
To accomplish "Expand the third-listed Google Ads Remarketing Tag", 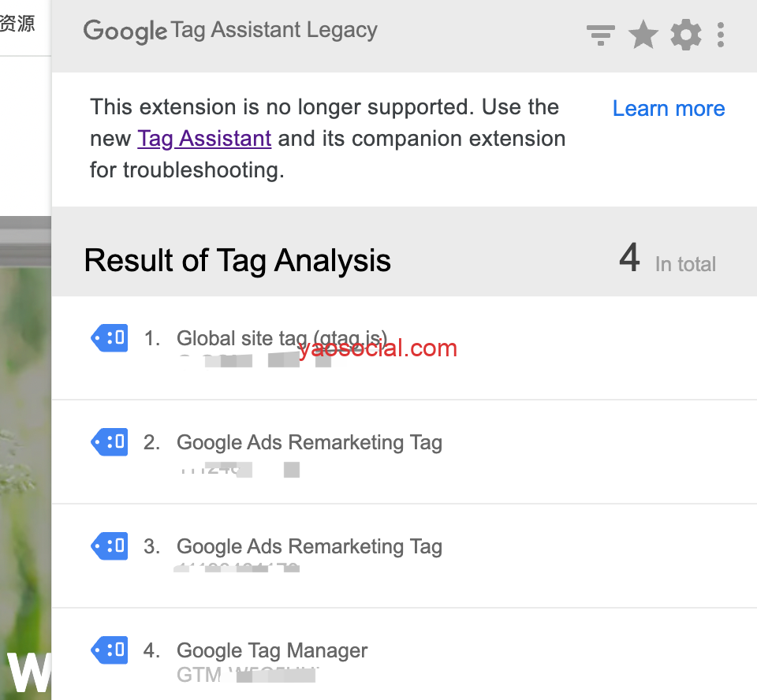I will 309,547.
